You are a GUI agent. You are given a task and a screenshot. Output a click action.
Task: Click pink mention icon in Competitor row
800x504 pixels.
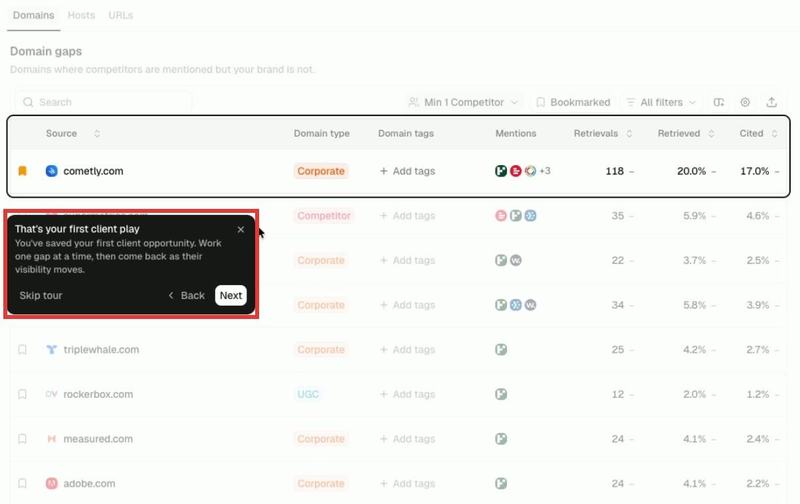(x=501, y=216)
